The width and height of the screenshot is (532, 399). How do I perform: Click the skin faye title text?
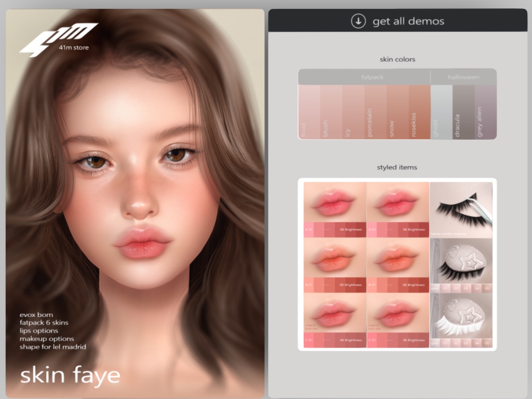click(x=70, y=375)
